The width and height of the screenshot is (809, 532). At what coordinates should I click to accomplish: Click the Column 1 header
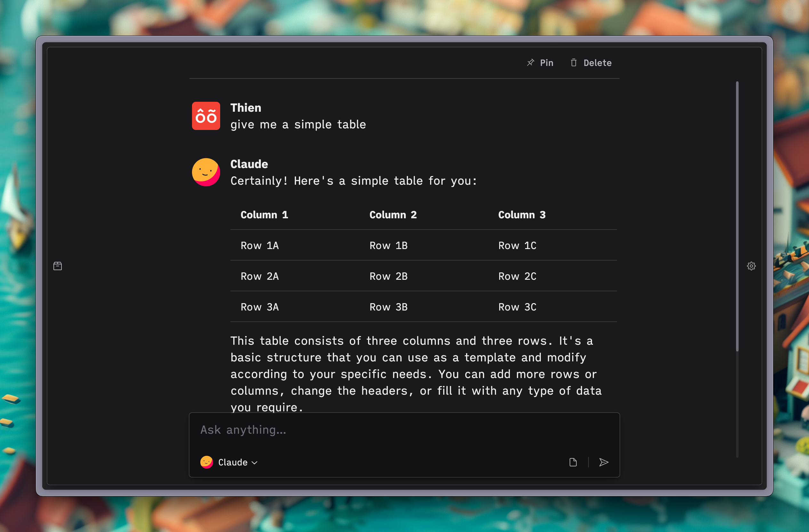click(264, 215)
